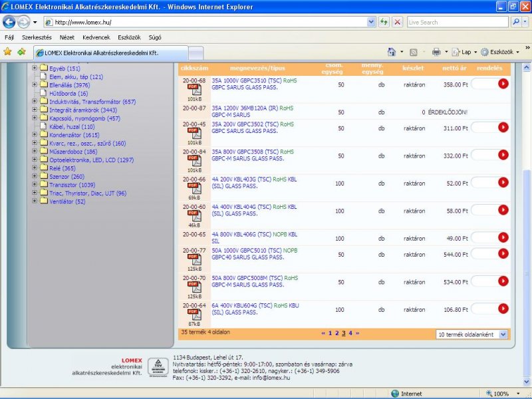Expand Kondenzátor (1615) tree node

[35, 134]
